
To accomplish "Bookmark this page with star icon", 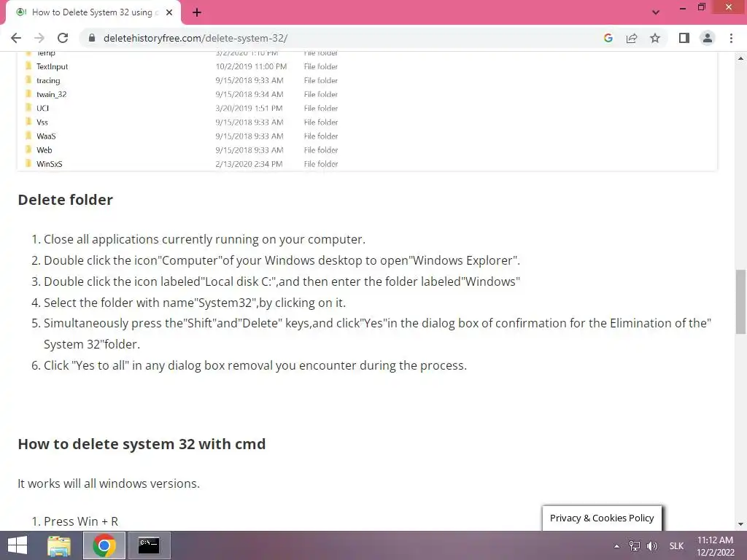I will point(655,38).
